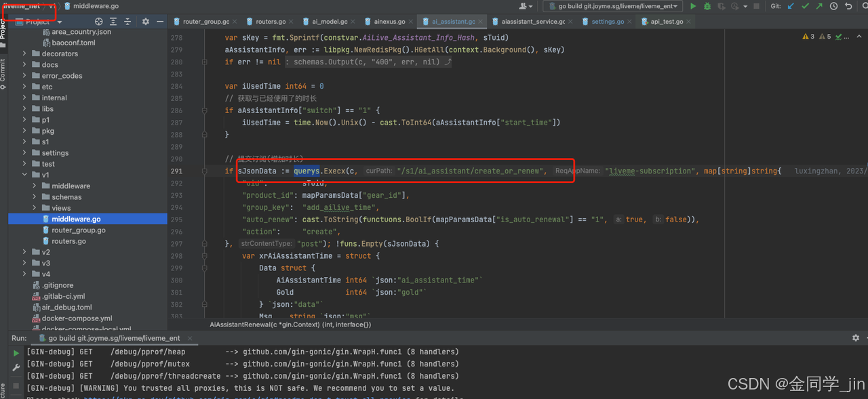Expand the pkg folder
The image size is (868, 399).
click(x=25, y=131)
